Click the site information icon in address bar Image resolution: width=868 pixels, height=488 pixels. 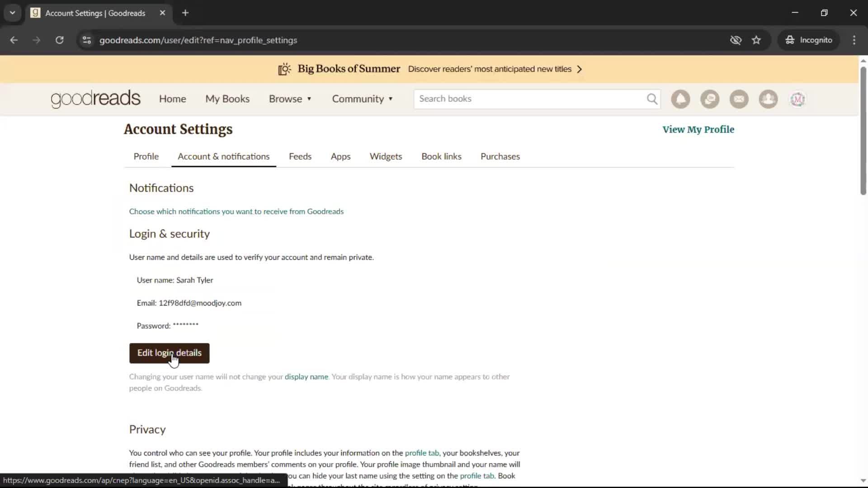(87, 40)
